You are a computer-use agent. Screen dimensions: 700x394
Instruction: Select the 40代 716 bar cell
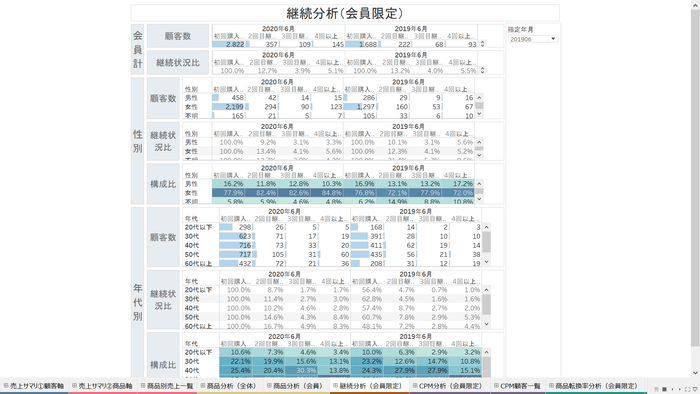click(236, 245)
